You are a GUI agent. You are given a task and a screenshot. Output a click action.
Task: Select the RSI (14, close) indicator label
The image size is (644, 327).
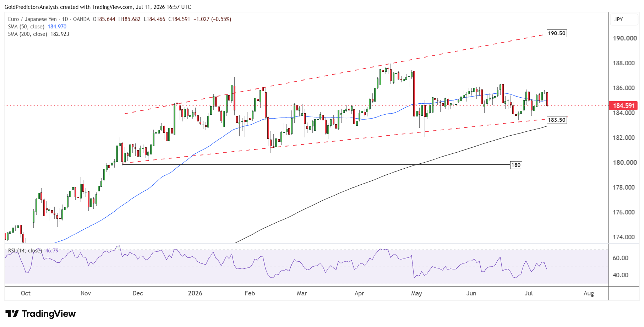[25, 251]
